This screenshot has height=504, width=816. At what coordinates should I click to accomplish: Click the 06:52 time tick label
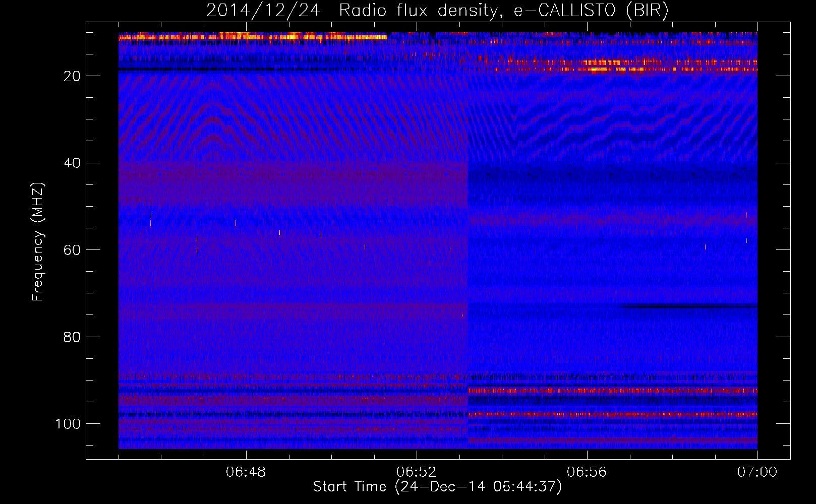coord(417,472)
